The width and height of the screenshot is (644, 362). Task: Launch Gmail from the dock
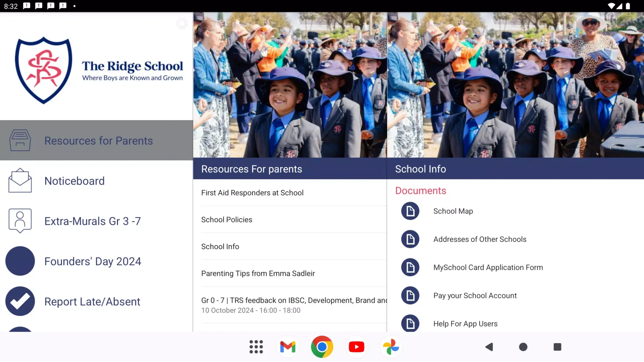coord(287,346)
